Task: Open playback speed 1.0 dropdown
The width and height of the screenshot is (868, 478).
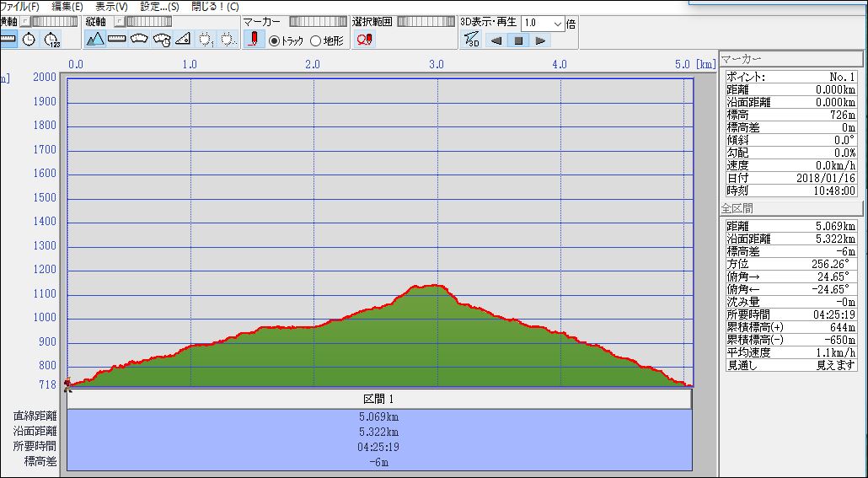Action: coord(557,24)
